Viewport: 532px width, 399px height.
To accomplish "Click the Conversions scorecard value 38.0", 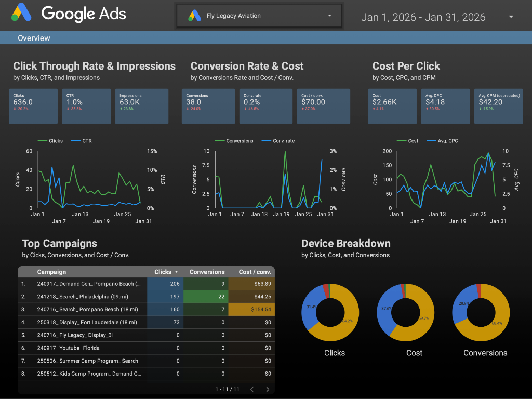I will pyautogui.click(x=193, y=102).
